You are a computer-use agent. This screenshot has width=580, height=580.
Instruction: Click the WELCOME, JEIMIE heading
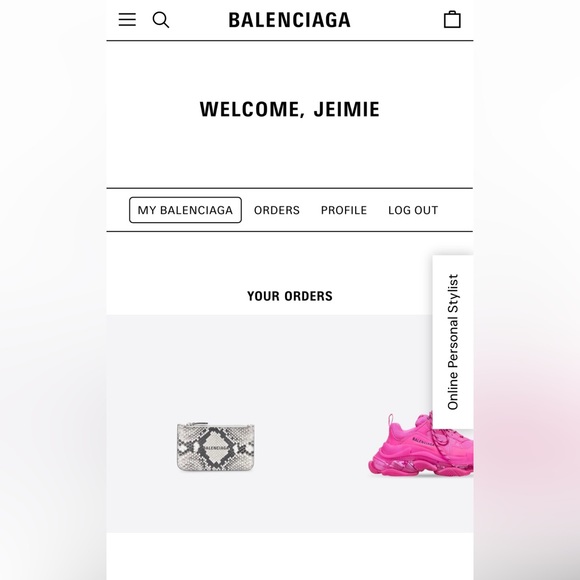(x=290, y=109)
